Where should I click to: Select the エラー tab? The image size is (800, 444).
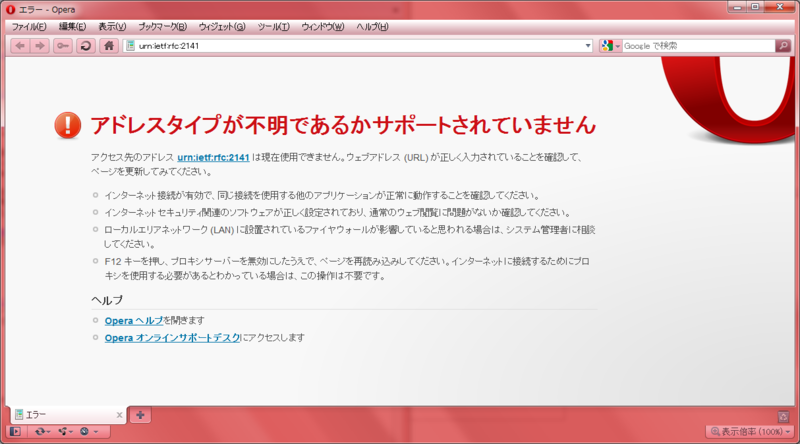(x=67, y=415)
